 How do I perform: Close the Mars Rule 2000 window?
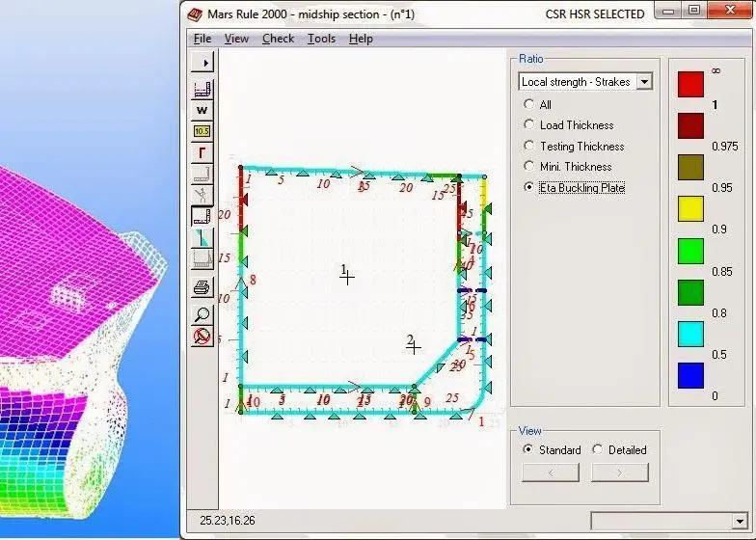(x=730, y=11)
